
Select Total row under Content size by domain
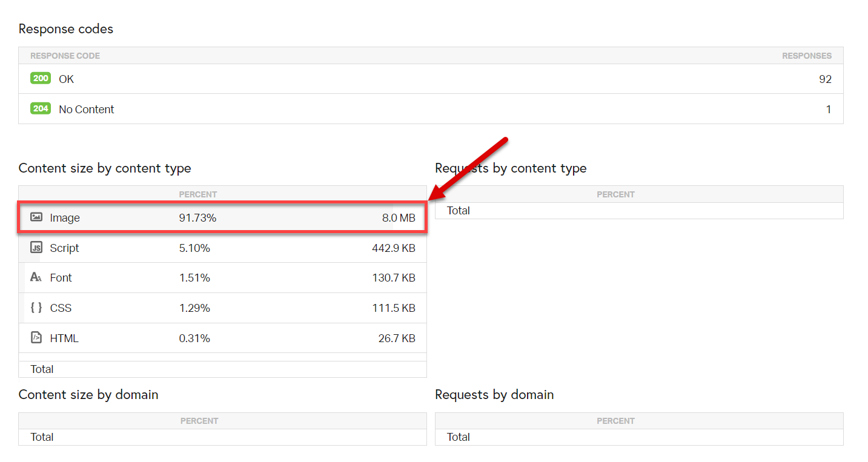(42, 437)
